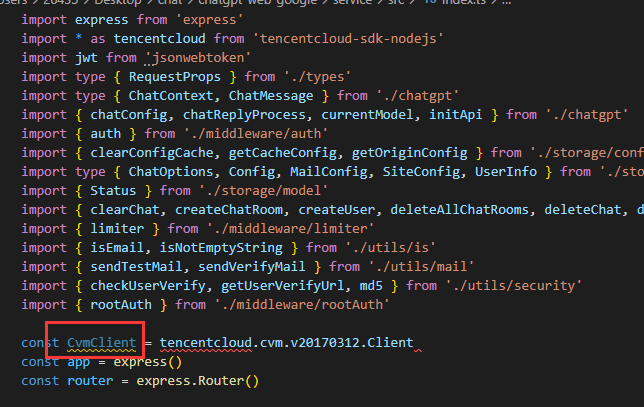Select the UserInfo type import
Viewport: 644px width, 407px height.
click(x=506, y=172)
